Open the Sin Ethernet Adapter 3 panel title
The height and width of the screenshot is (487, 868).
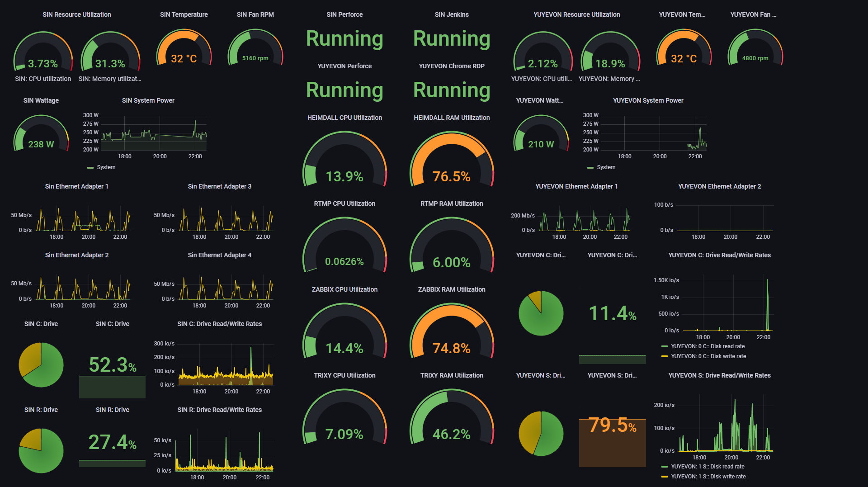point(220,186)
